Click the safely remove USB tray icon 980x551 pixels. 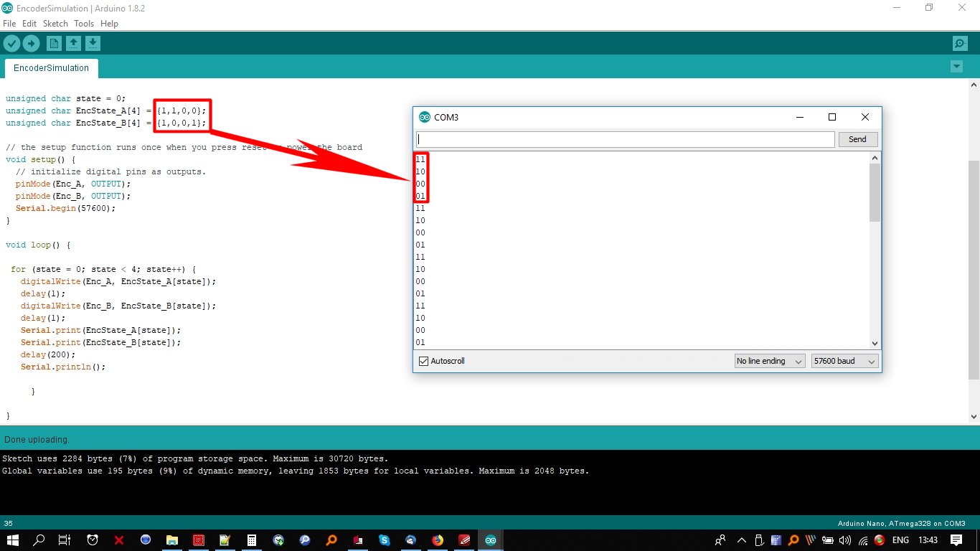[760, 540]
